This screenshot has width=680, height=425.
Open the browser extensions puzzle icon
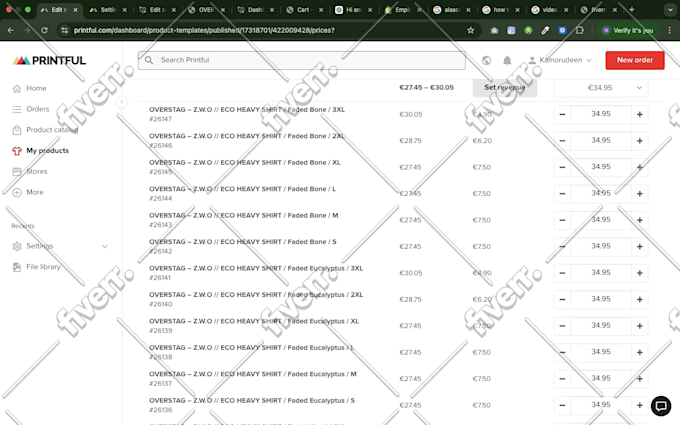(579, 30)
